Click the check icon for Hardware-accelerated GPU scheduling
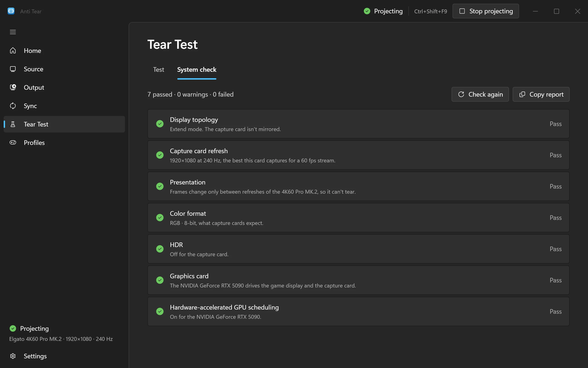 coord(160,311)
